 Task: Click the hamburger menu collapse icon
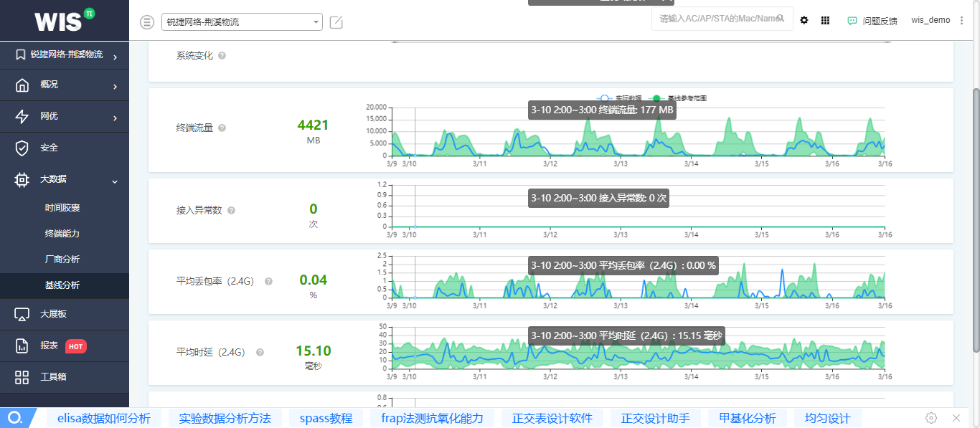coord(147,22)
